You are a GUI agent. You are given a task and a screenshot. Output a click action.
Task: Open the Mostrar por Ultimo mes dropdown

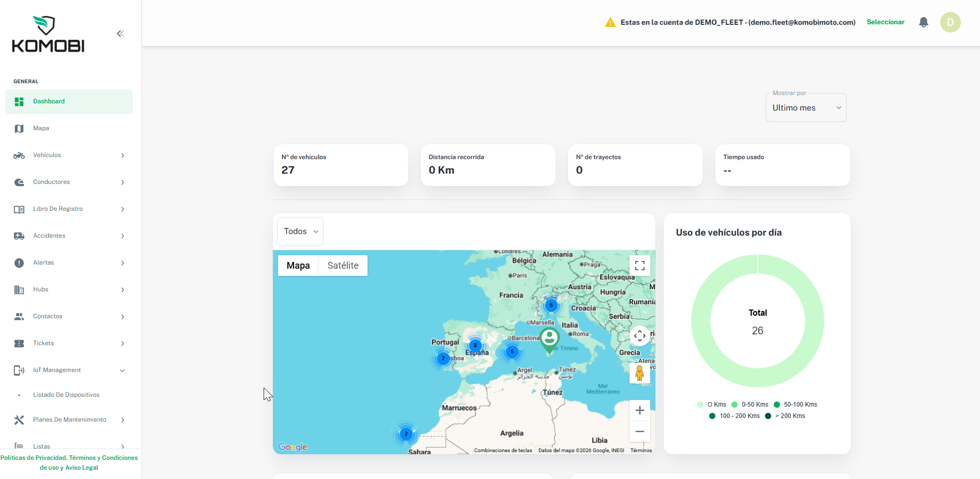(x=806, y=107)
